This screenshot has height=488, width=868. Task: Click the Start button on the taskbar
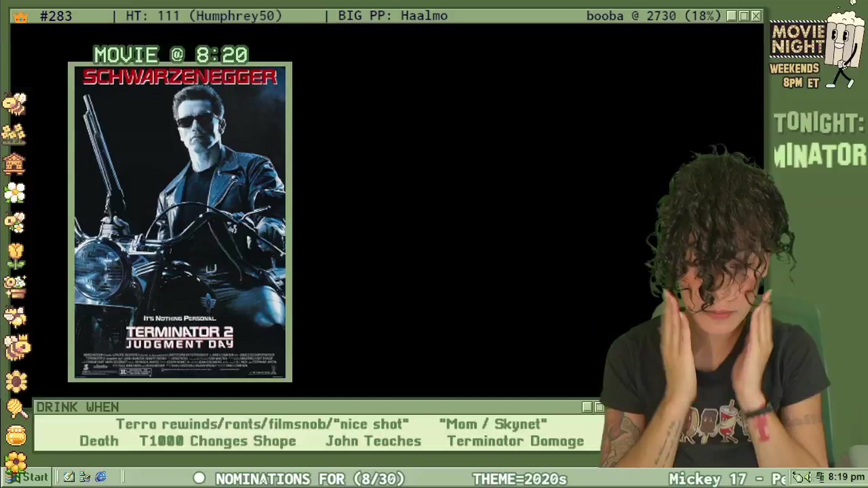click(27, 477)
